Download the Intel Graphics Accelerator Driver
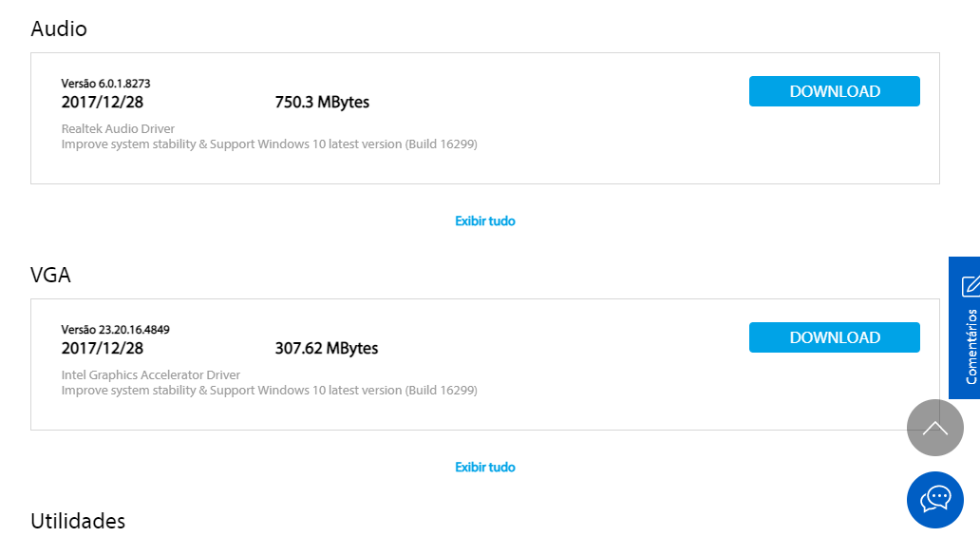 coord(835,337)
